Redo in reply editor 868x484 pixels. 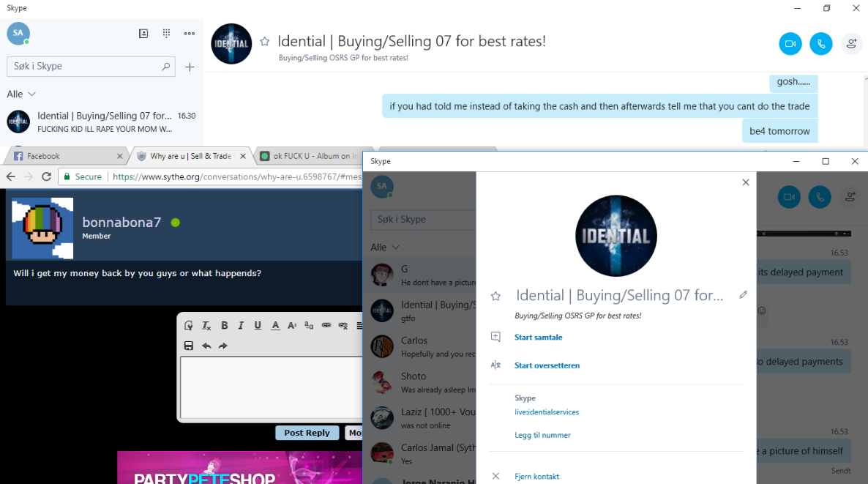point(223,346)
